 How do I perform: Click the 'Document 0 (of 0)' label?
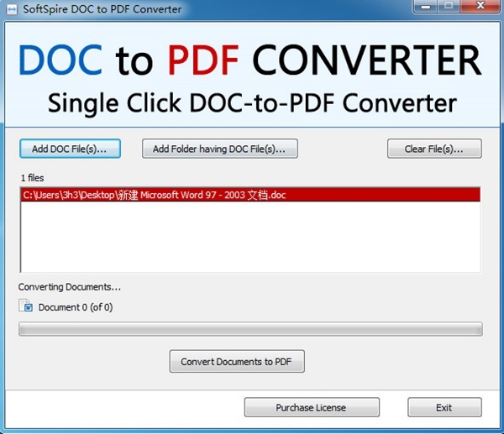(x=76, y=307)
